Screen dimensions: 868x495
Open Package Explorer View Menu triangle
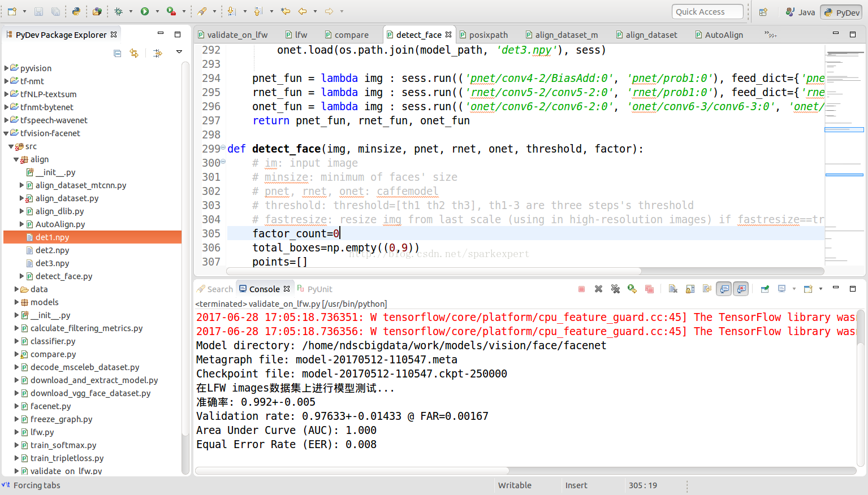tap(179, 52)
